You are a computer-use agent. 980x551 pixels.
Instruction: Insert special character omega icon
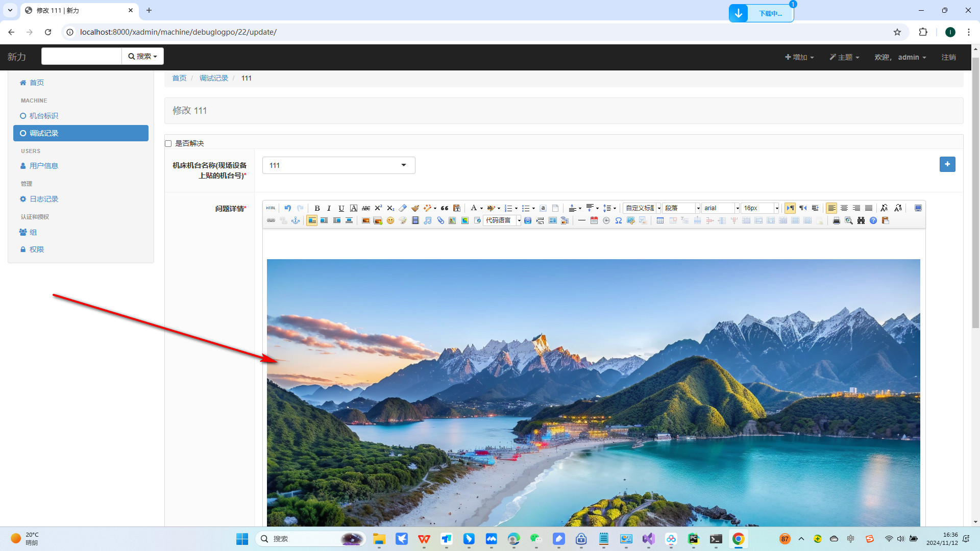[x=618, y=220]
